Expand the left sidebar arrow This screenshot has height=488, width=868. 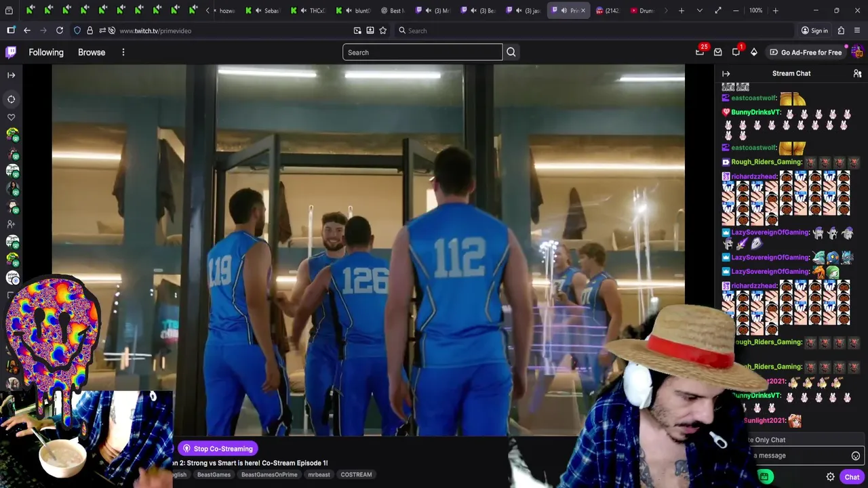(x=11, y=75)
